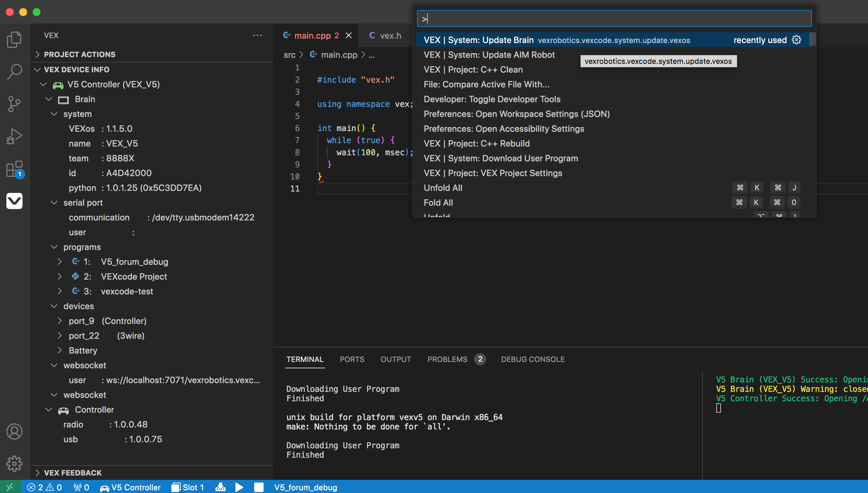Expand port_9 (Controller) device
This screenshot has width=868, height=493.
tap(59, 321)
